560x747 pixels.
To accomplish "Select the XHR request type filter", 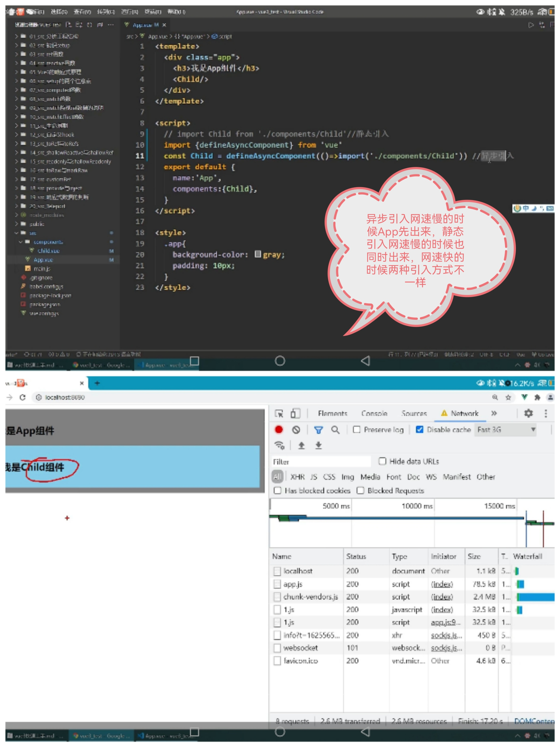I will 297,476.
